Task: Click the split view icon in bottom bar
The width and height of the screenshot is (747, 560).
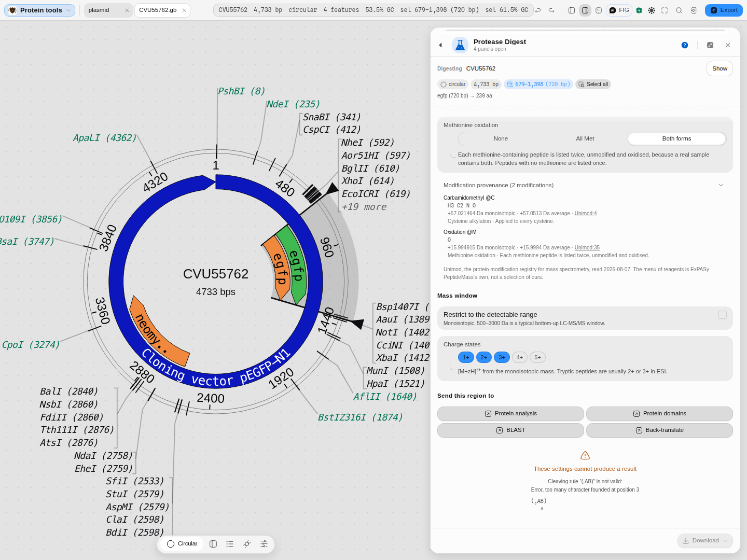Action: pos(213,544)
